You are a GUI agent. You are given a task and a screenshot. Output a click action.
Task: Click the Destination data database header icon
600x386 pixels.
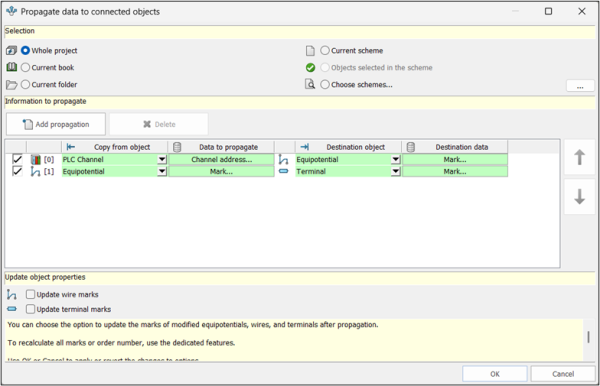pyautogui.click(x=411, y=147)
